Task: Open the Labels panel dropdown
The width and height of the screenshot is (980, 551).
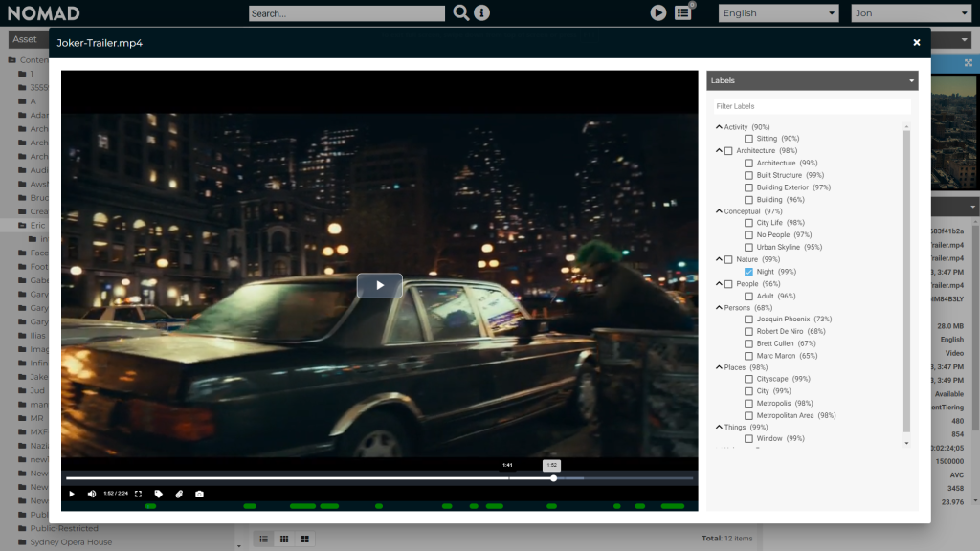Action: 812,80
